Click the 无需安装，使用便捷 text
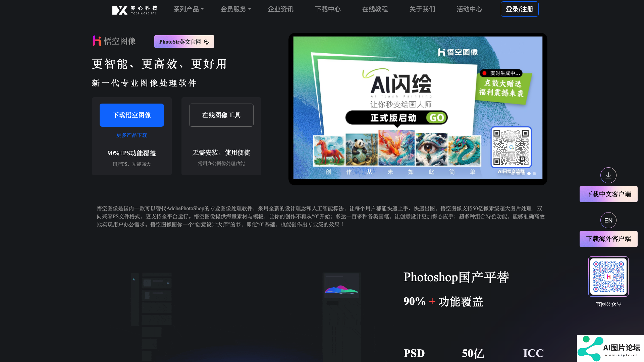 221,153
